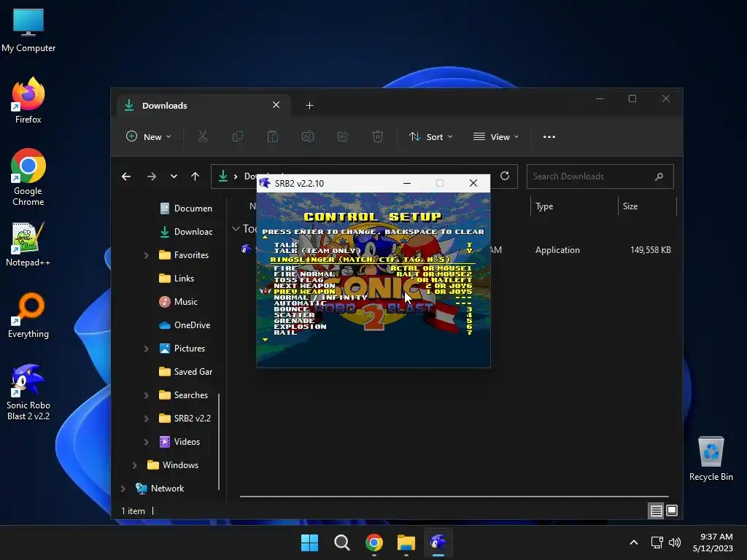Launch Sonic Robo Blast 2 desktop shortcut
The image size is (747, 560).
[28, 392]
